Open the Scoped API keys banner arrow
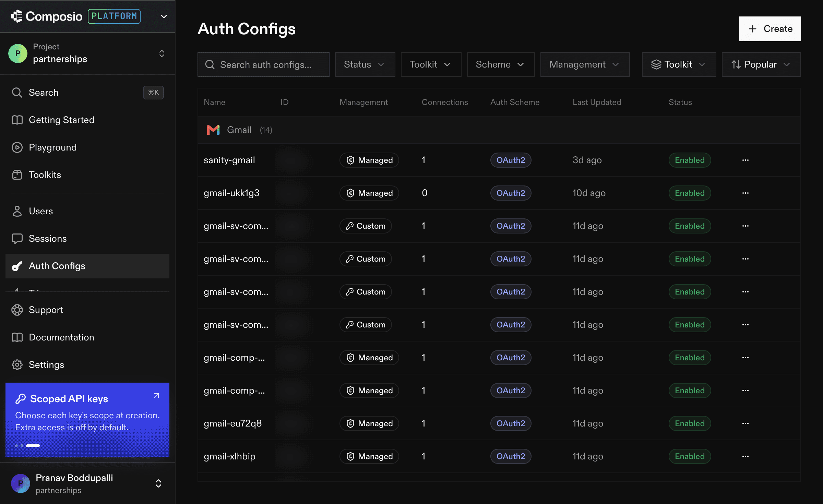Screen dimensions: 823x504 pyautogui.click(x=156, y=396)
